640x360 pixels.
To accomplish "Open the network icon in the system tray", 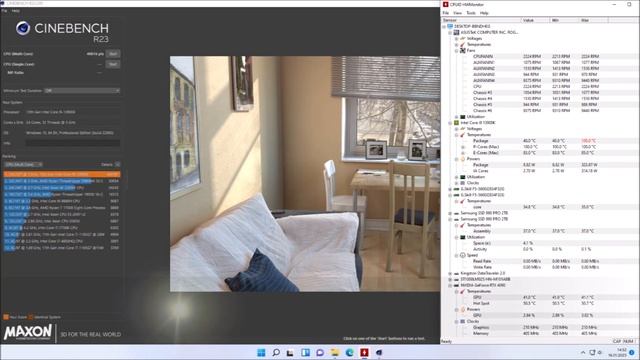I will (x=592, y=353).
